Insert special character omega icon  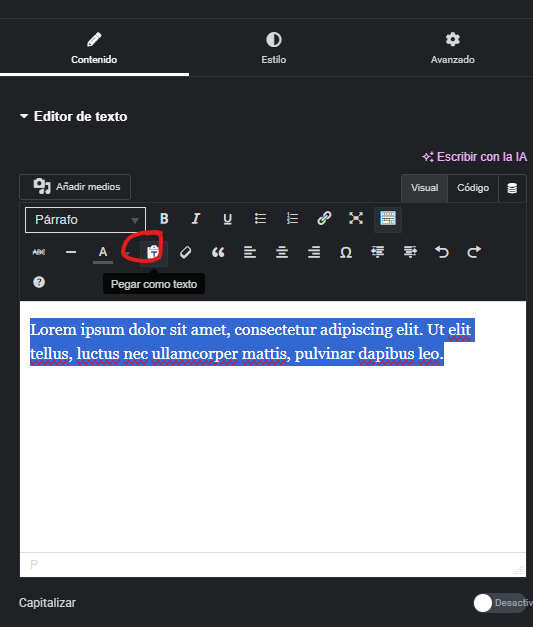346,252
